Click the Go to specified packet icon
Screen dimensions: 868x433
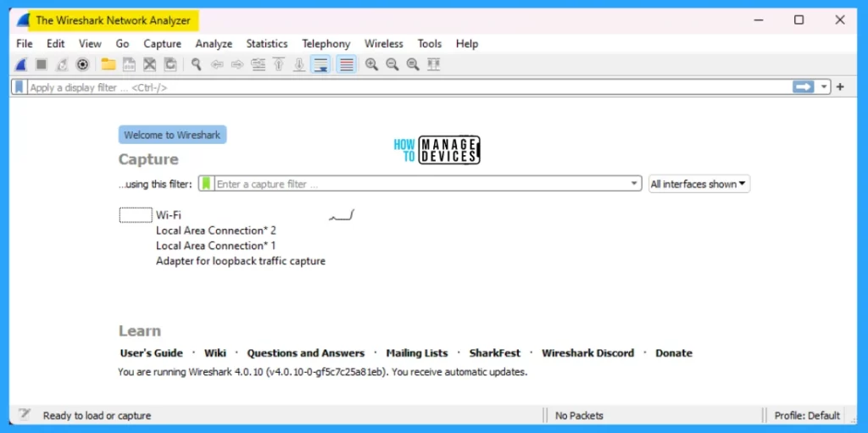pos(258,64)
